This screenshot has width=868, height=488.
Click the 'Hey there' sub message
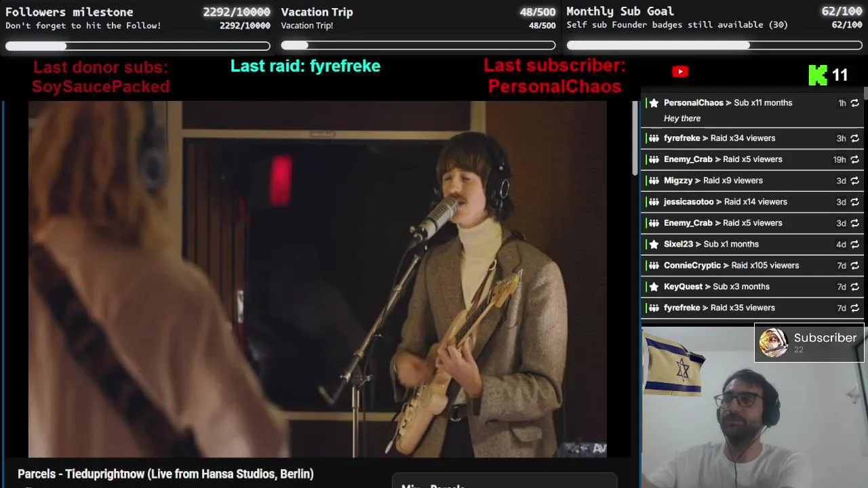point(682,119)
